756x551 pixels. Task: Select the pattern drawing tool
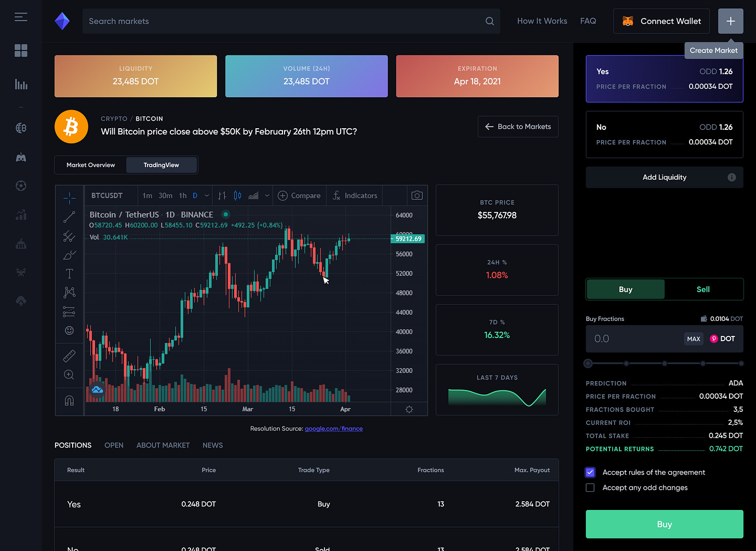[69, 292]
